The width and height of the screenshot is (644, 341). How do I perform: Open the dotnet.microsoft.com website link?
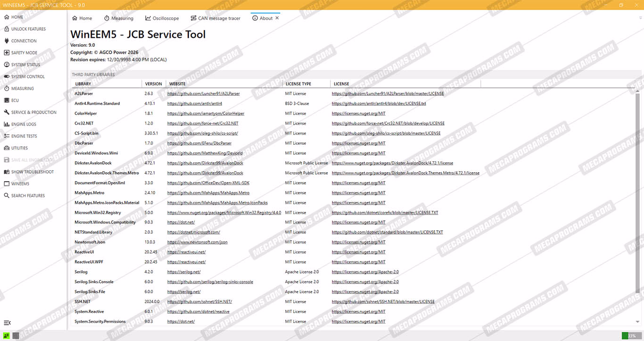point(193,232)
